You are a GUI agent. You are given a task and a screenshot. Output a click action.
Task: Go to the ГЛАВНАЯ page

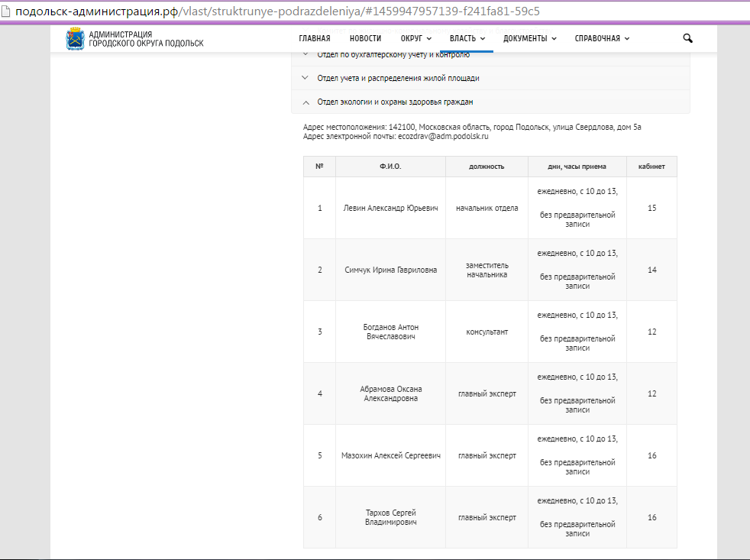click(x=315, y=38)
